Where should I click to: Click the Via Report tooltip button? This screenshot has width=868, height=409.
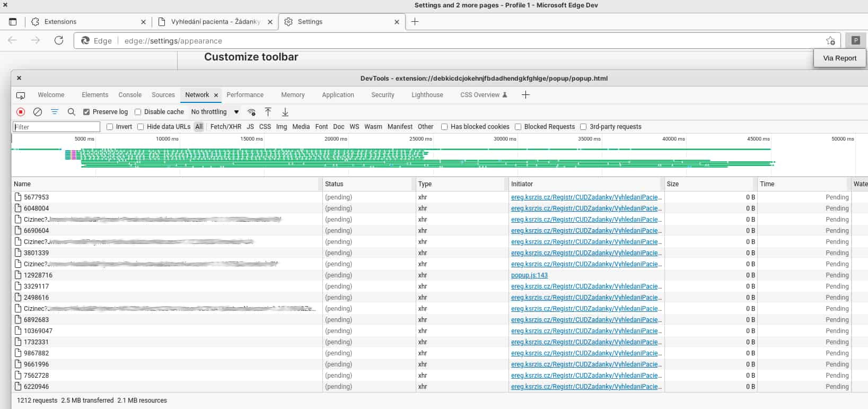pos(839,58)
